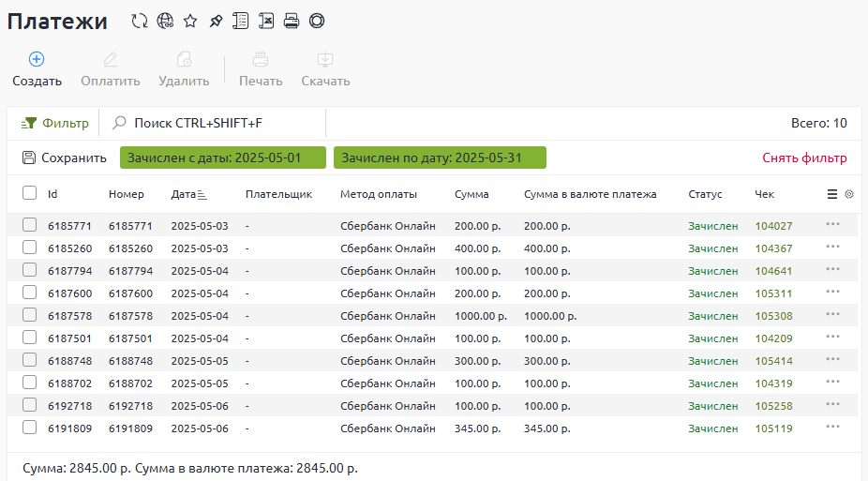The height and width of the screenshot is (481, 868).
Task: Export to Excel via header icon
Action: click(x=266, y=21)
